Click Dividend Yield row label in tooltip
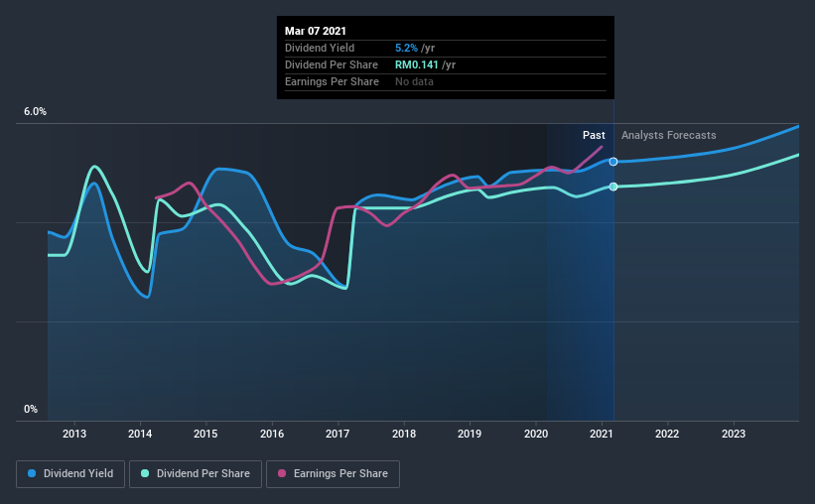Screen dimensions: 815x504 coord(320,48)
